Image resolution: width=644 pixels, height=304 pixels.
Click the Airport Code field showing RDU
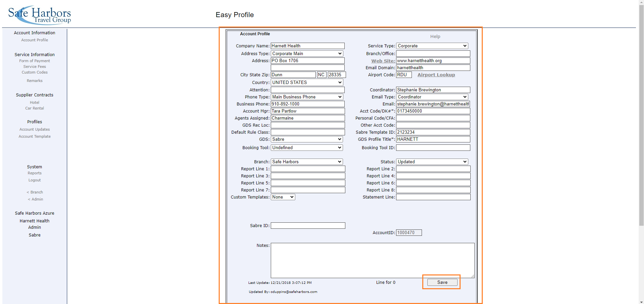[404, 75]
